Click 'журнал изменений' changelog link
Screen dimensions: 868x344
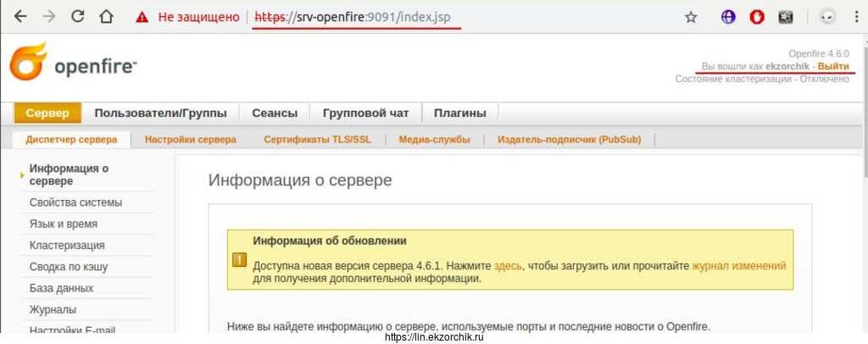738,265
